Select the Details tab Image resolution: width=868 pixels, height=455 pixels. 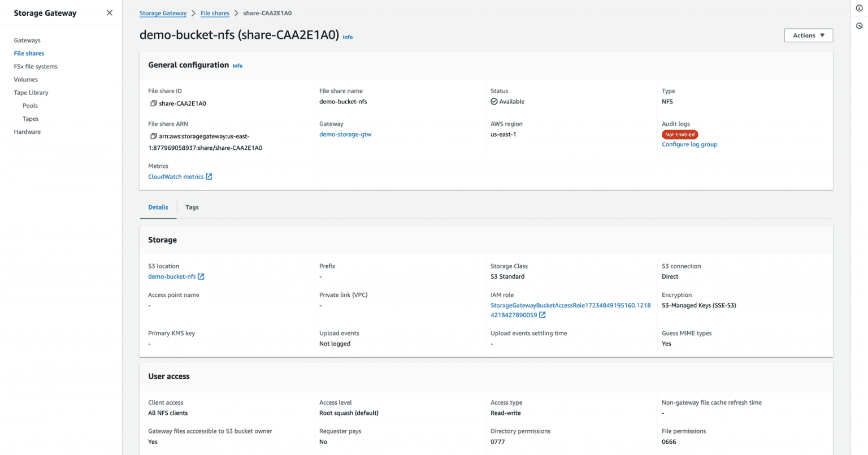(x=158, y=207)
